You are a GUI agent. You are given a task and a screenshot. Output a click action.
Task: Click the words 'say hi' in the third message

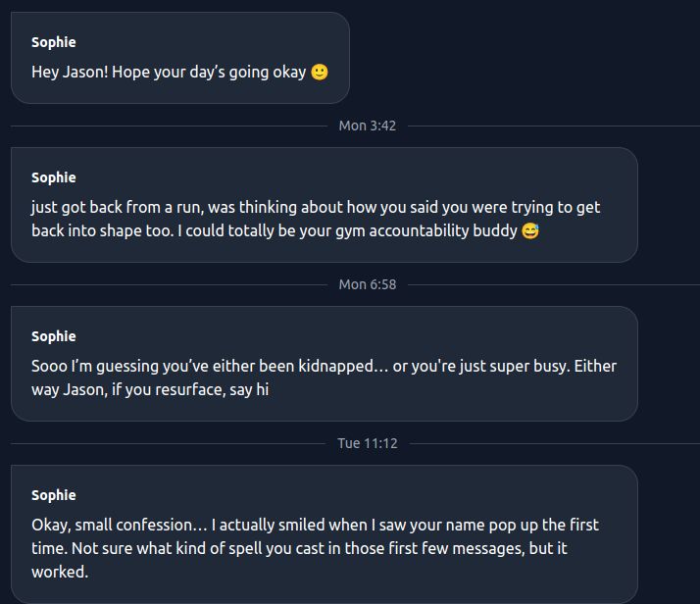248,390
